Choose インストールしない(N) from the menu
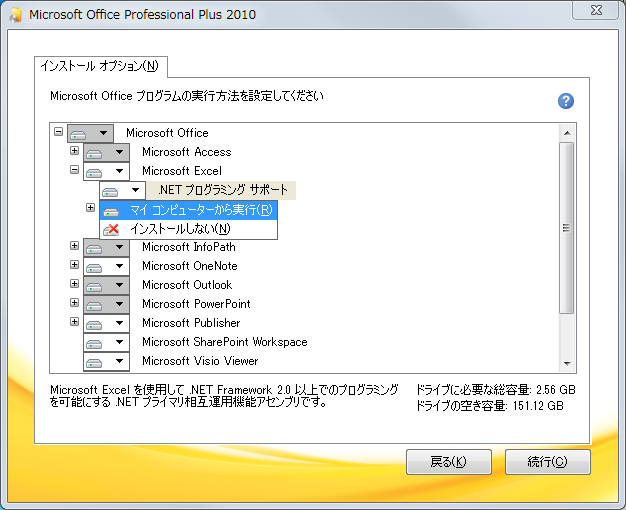626x510 pixels. [188, 229]
